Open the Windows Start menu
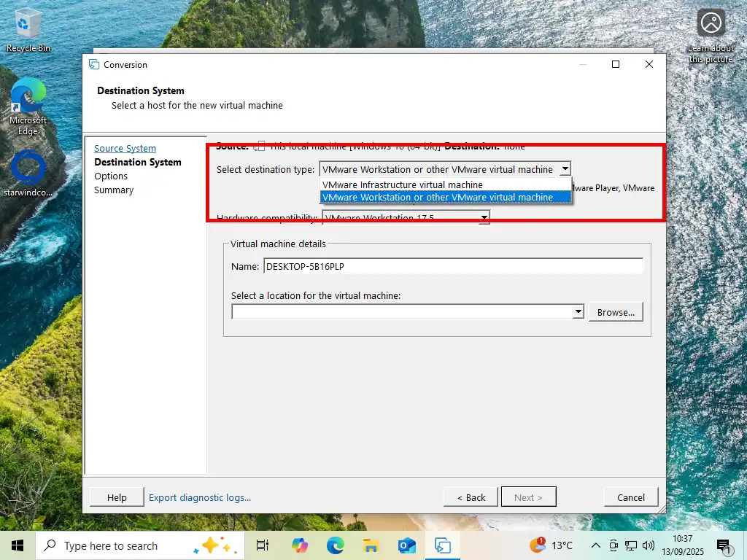 [18, 545]
